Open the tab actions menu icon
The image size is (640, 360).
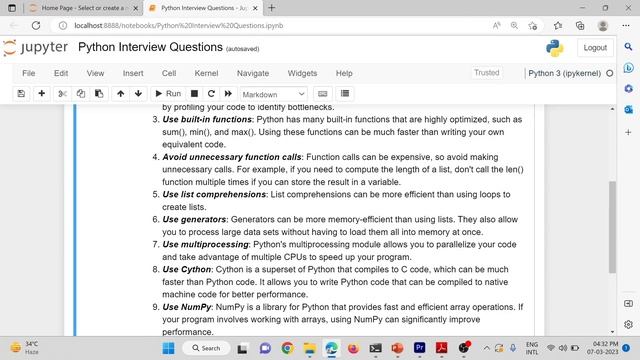pyautogui.click(x=12, y=8)
